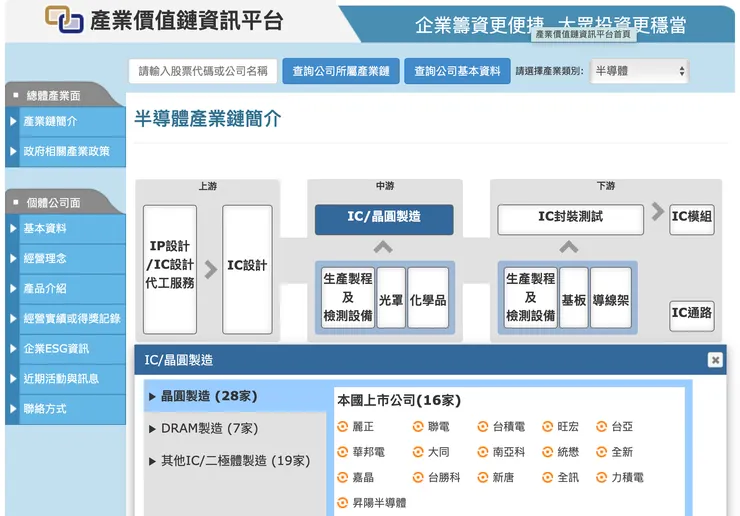
Task: Open 經營理念 sidebar item
Action: 72,259
